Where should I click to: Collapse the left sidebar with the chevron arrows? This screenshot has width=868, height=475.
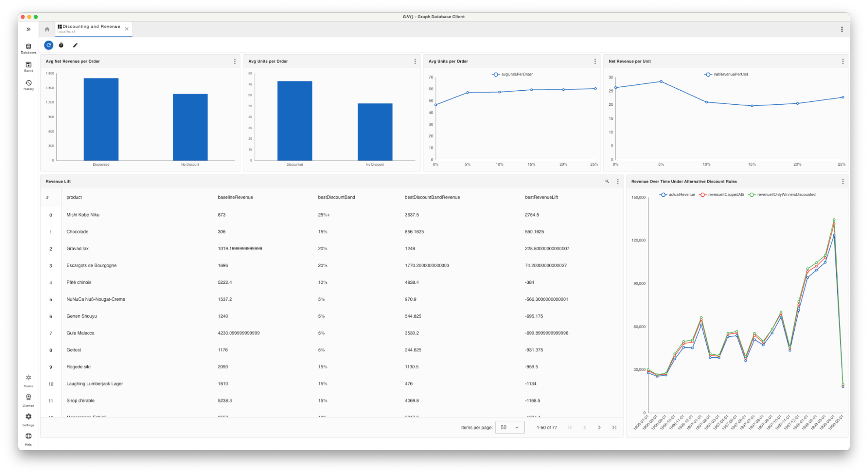pyautogui.click(x=29, y=29)
